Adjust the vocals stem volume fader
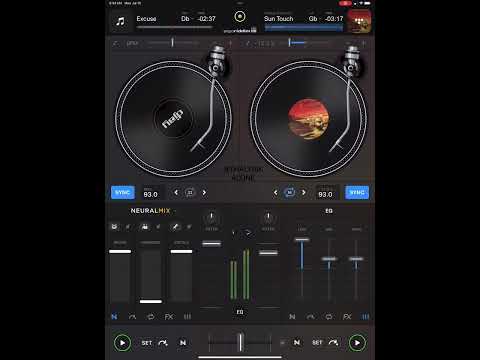 click(181, 251)
